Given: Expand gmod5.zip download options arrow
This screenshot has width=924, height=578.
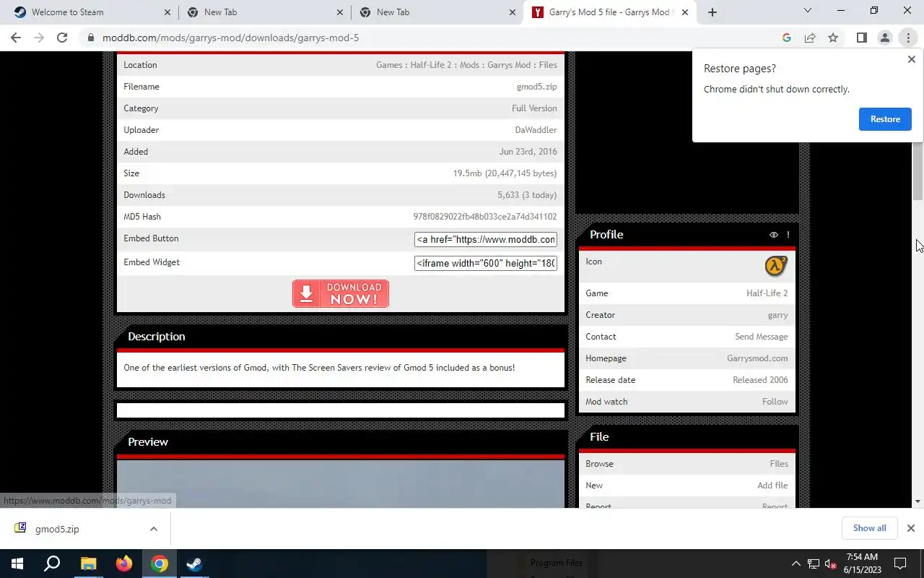Looking at the screenshot, I should point(154,529).
